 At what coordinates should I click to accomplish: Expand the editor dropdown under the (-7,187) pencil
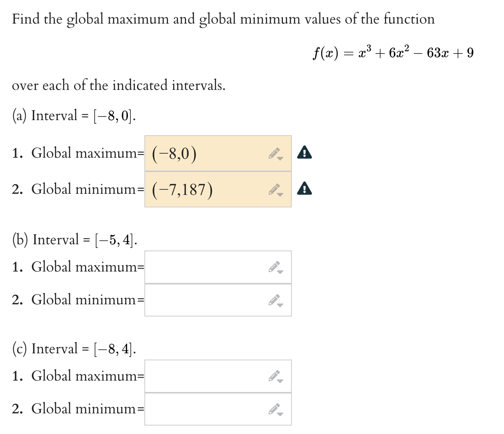tap(280, 194)
